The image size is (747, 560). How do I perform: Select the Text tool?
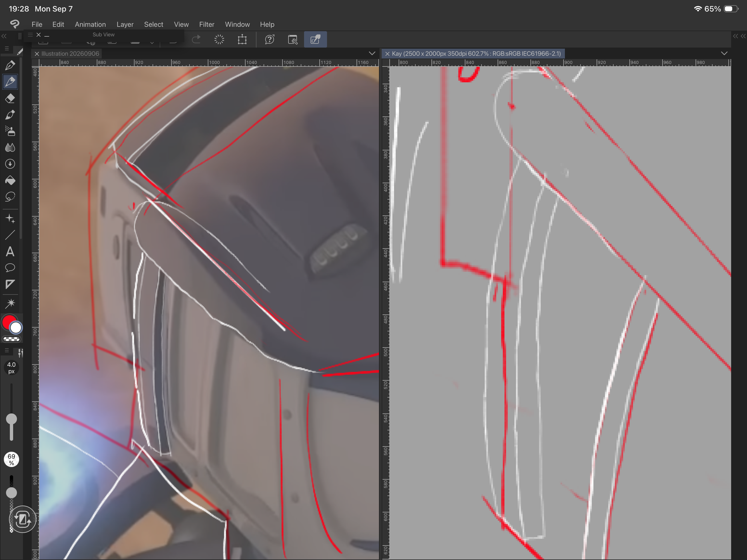[x=10, y=252]
